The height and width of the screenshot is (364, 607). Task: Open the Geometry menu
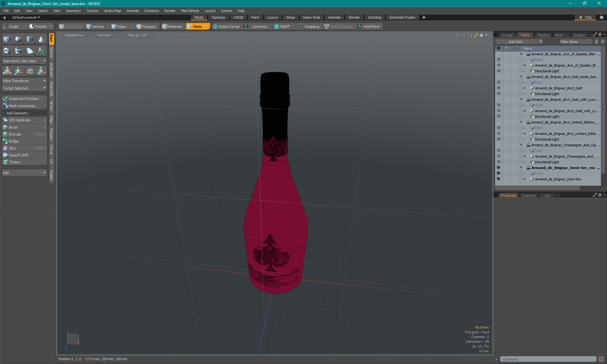tap(73, 11)
